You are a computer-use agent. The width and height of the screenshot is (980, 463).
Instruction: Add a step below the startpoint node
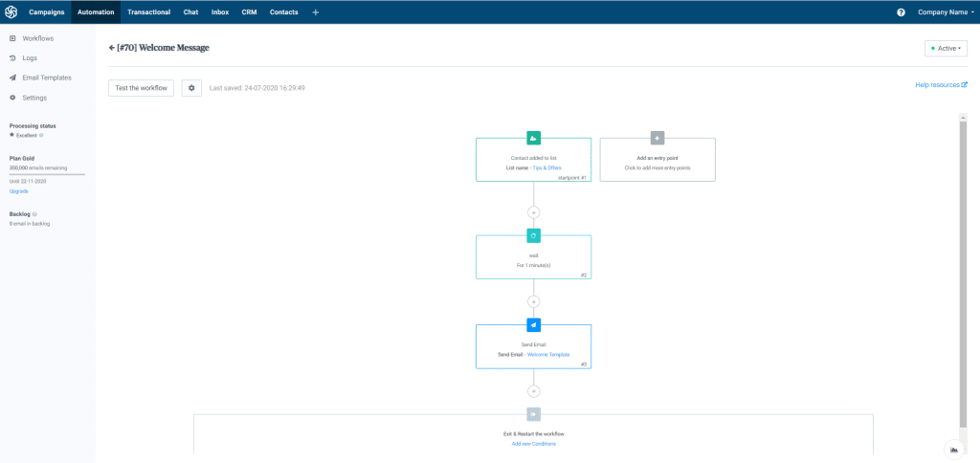click(533, 212)
